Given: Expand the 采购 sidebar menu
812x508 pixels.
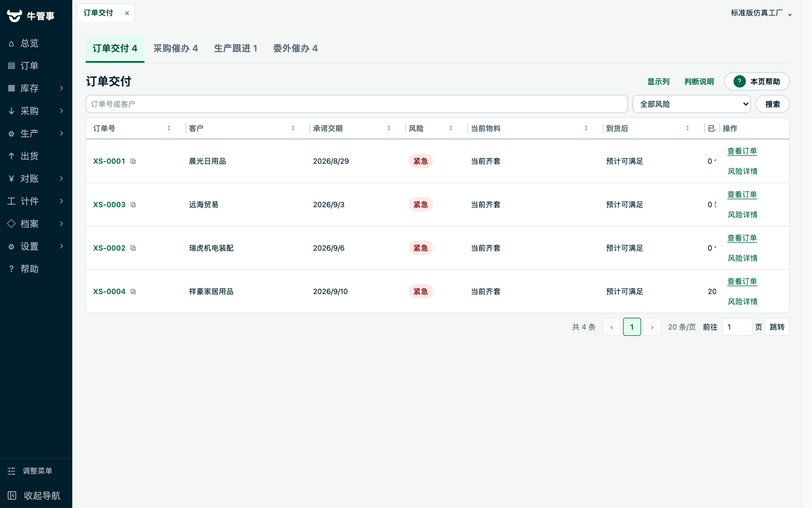Looking at the screenshot, I should [x=36, y=111].
